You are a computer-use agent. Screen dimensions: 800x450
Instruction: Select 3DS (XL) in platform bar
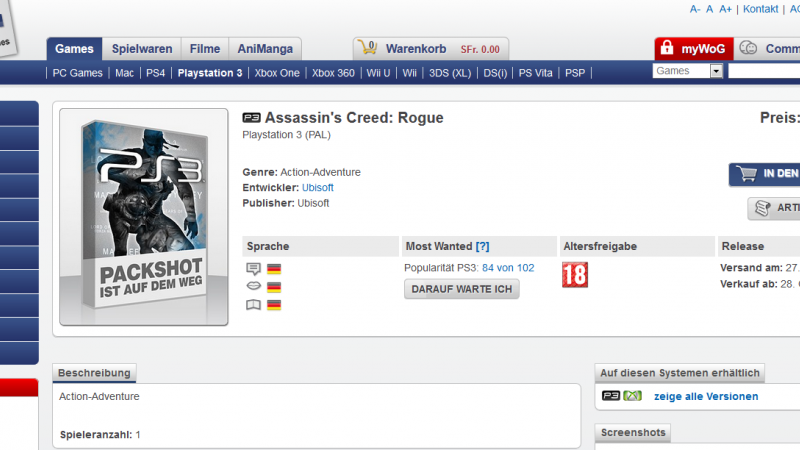[450, 73]
